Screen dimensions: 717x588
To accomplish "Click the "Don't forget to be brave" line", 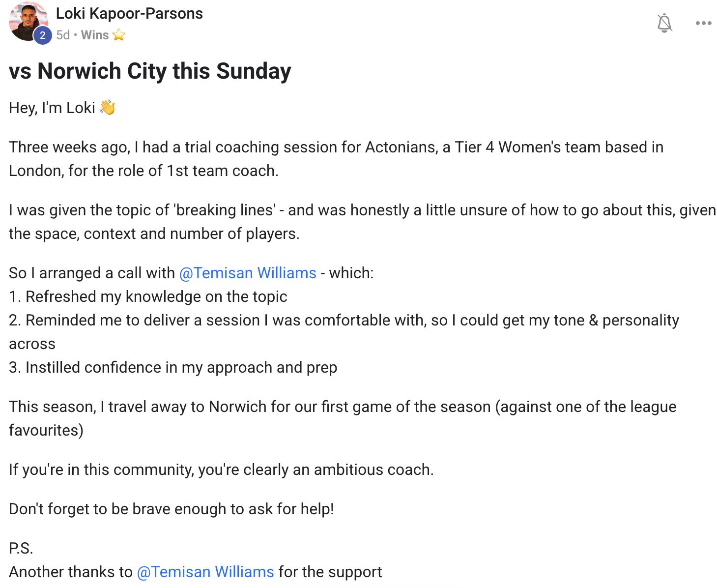I will 171,509.
